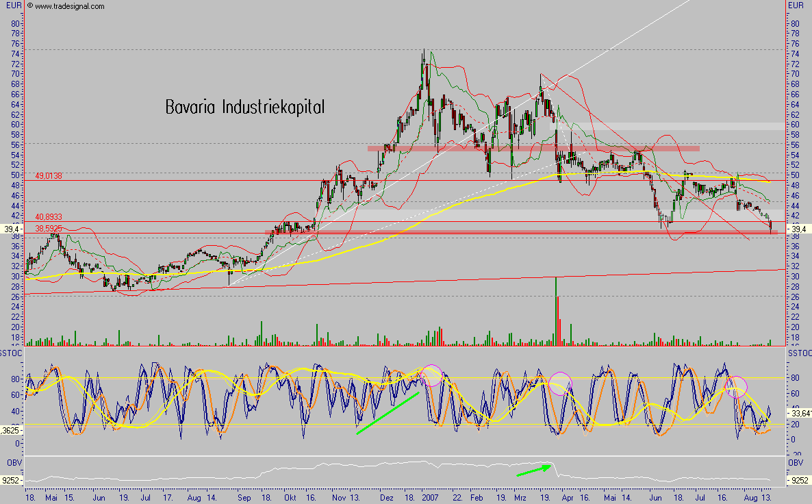The width and height of the screenshot is (812, 504).
Task: Toggle the 40.8933 price level marker
Action: (x=48, y=216)
